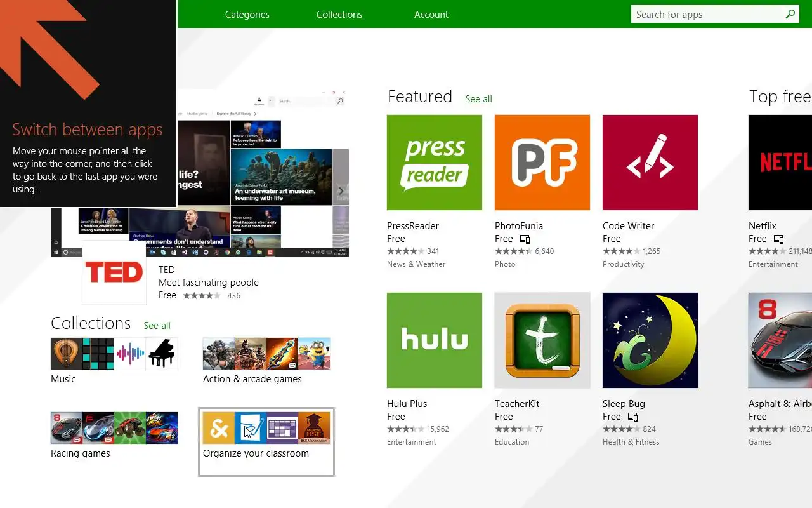Open the PressReader app tile icon
This screenshot has height=508, width=812.
(435, 163)
